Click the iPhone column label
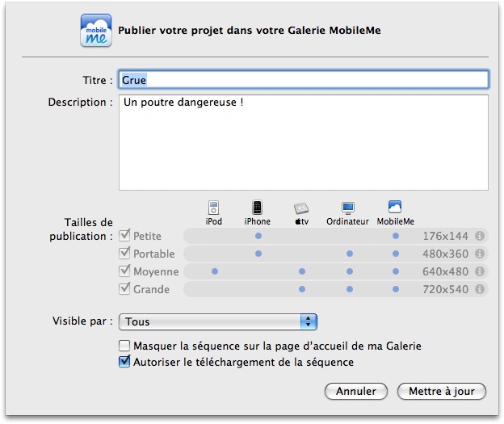 257,221
